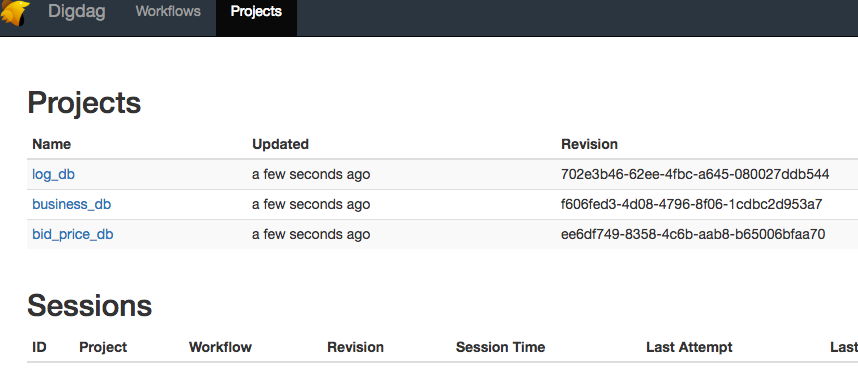Click the Sessions Workflow column header
The width and height of the screenshot is (858, 374).
tap(220, 347)
